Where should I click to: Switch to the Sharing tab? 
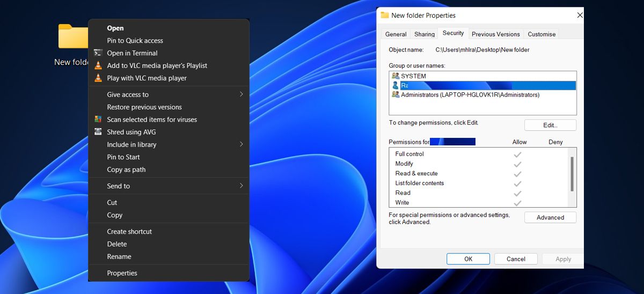tap(424, 34)
